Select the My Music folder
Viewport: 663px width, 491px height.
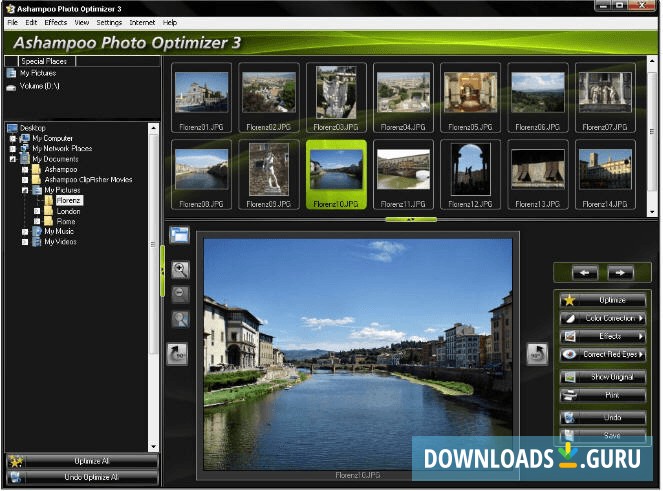click(59, 231)
